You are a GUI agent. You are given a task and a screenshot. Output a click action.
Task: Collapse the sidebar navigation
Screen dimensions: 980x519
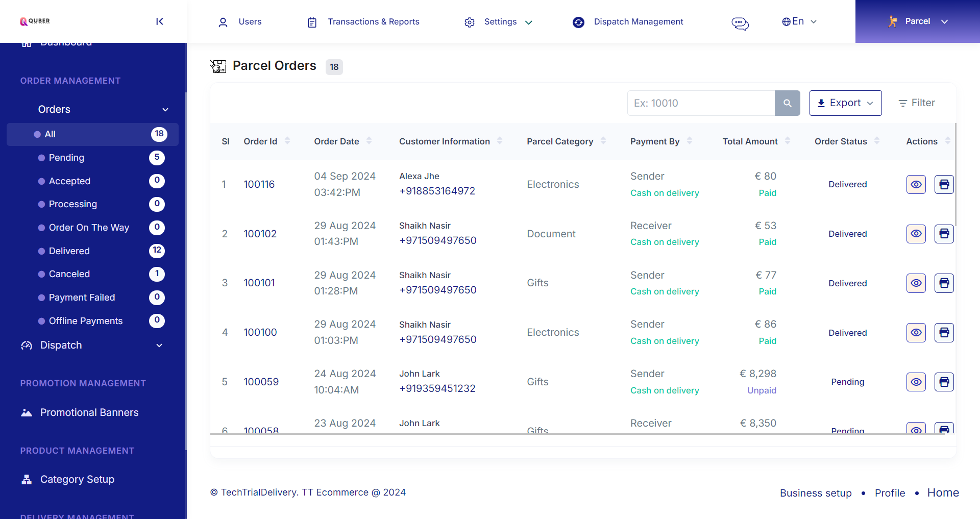160,21
